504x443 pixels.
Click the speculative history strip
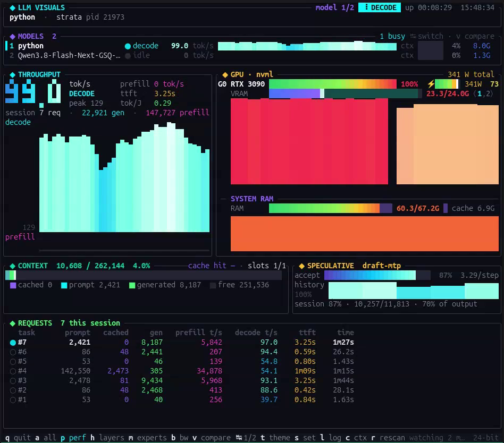click(414, 291)
